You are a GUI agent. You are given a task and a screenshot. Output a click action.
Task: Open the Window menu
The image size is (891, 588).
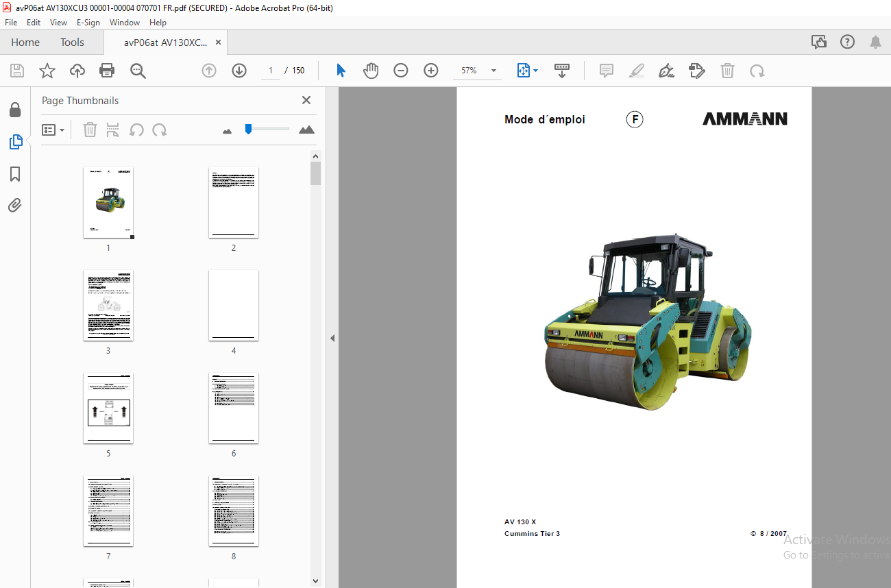tap(125, 22)
